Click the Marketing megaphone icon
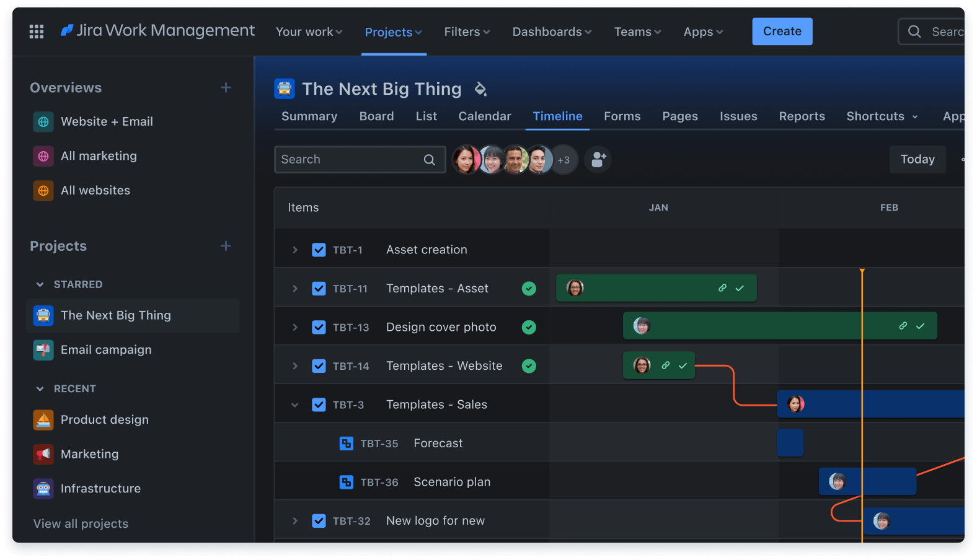The image size is (977, 560). tap(43, 454)
